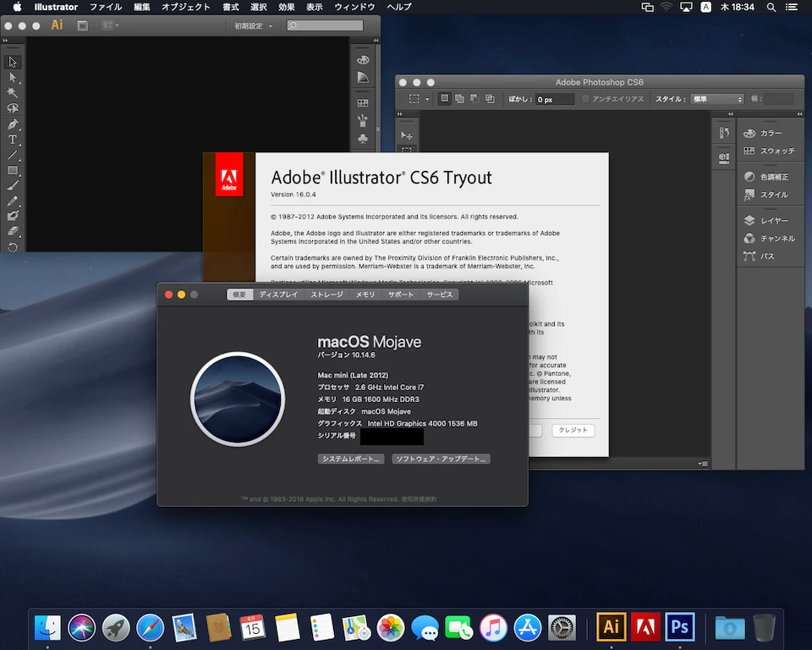The height and width of the screenshot is (650, 812).
Task: Select the Pen tool in Illustrator
Action: [13, 124]
